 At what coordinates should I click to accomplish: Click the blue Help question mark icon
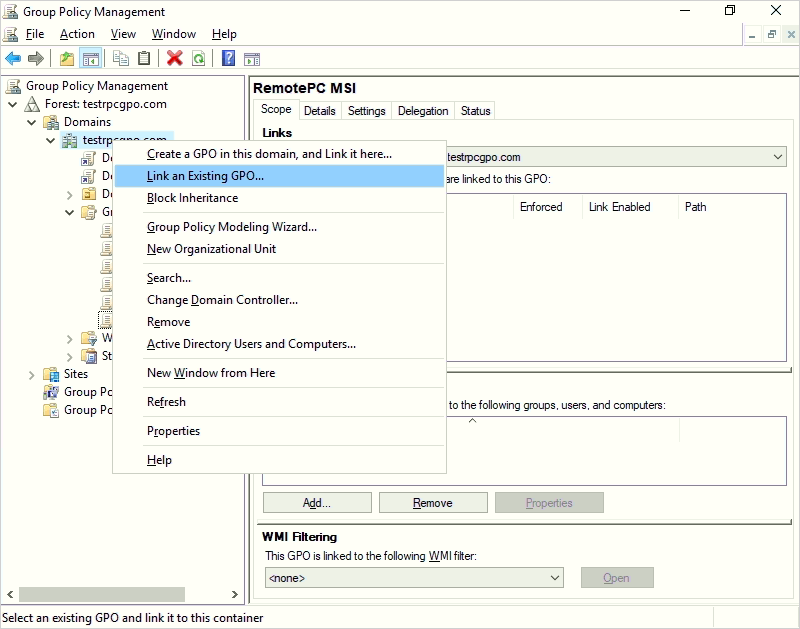pyautogui.click(x=228, y=58)
